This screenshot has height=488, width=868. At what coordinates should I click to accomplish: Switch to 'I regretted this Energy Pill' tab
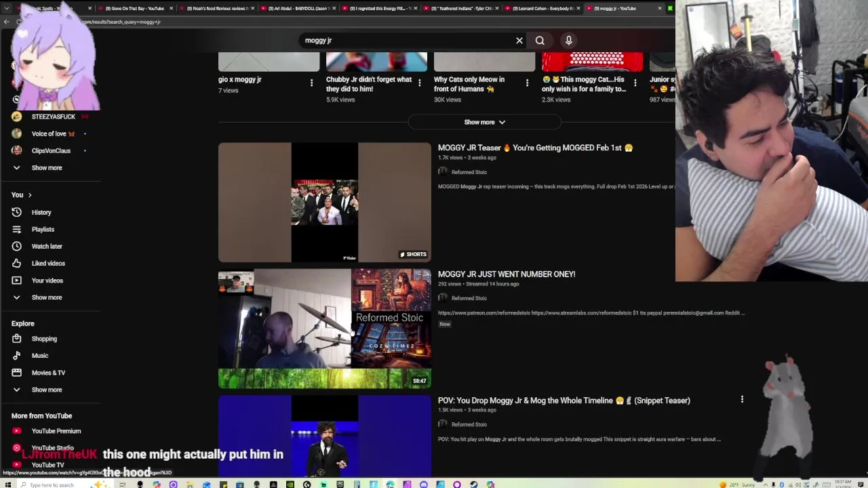coord(380,8)
